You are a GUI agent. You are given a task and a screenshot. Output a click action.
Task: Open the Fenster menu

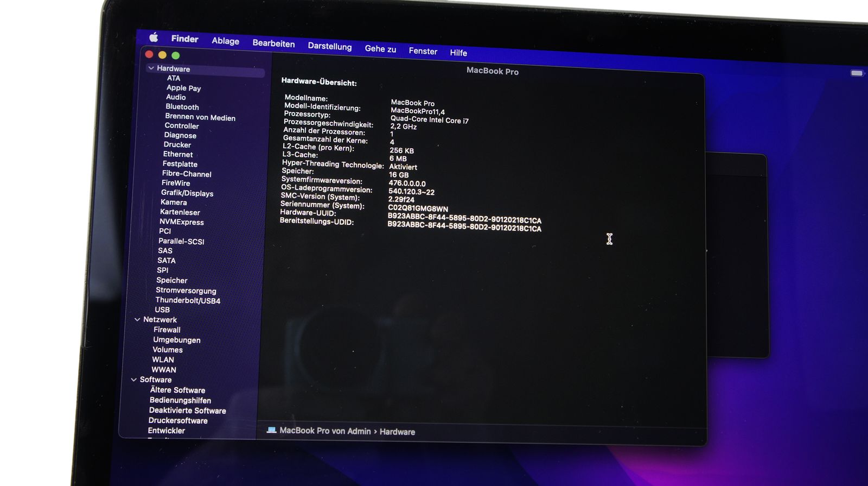[423, 51]
